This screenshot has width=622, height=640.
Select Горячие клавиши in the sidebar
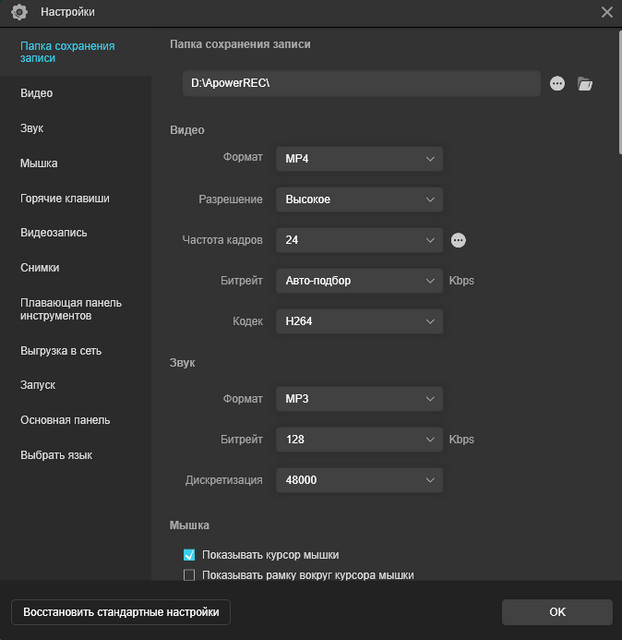point(65,198)
